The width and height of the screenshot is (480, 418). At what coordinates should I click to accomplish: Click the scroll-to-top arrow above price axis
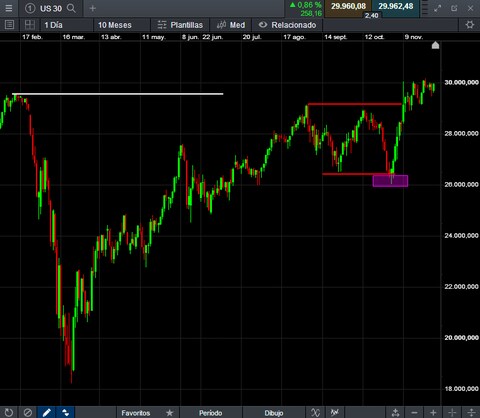point(435,45)
